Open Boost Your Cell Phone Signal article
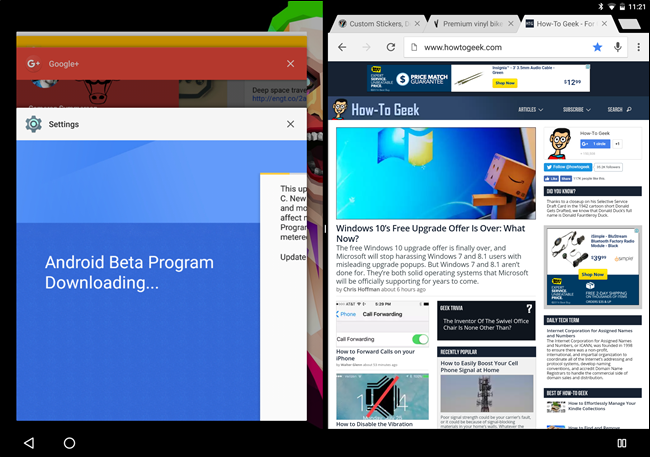650x457 pixels. tap(479, 367)
